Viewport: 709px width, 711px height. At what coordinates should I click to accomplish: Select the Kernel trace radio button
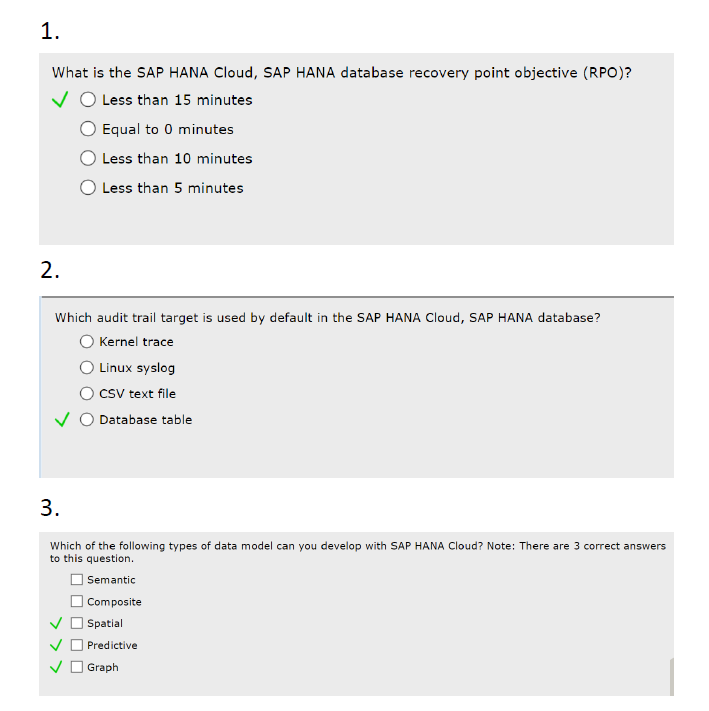tap(87, 341)
